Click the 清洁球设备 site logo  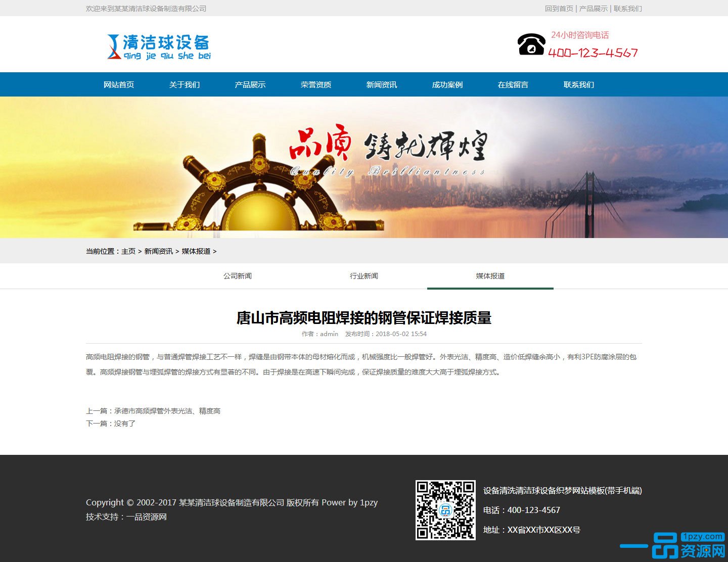pyautogui.click(x=159, y=47)
